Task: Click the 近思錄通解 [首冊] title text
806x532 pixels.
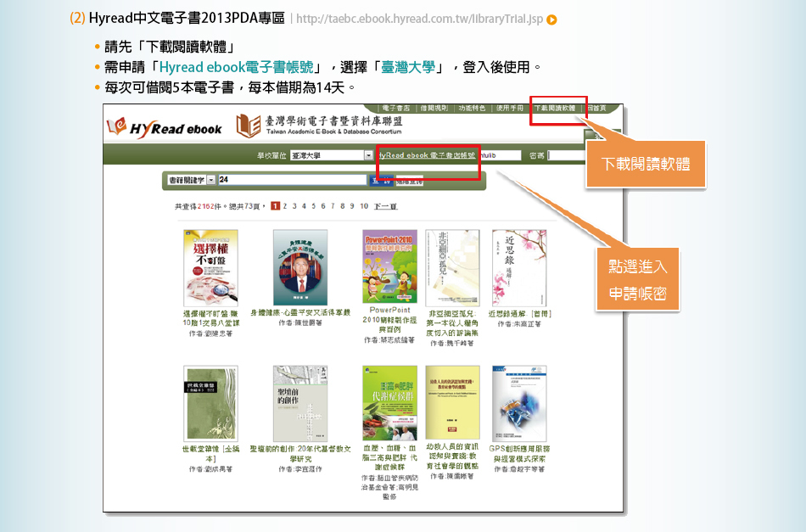Action: [x=519, y=314]
